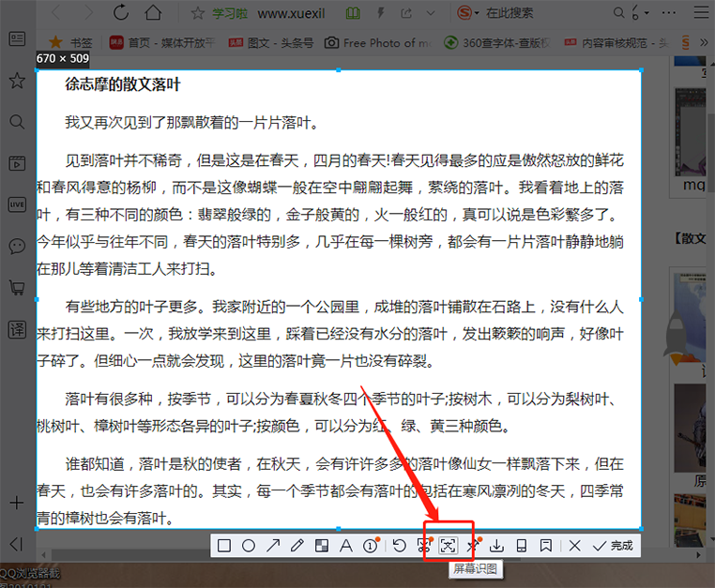This screenshot has width=715, height=588.
Task: Open sidebar news feed icon
Action: tap(17, 38)
